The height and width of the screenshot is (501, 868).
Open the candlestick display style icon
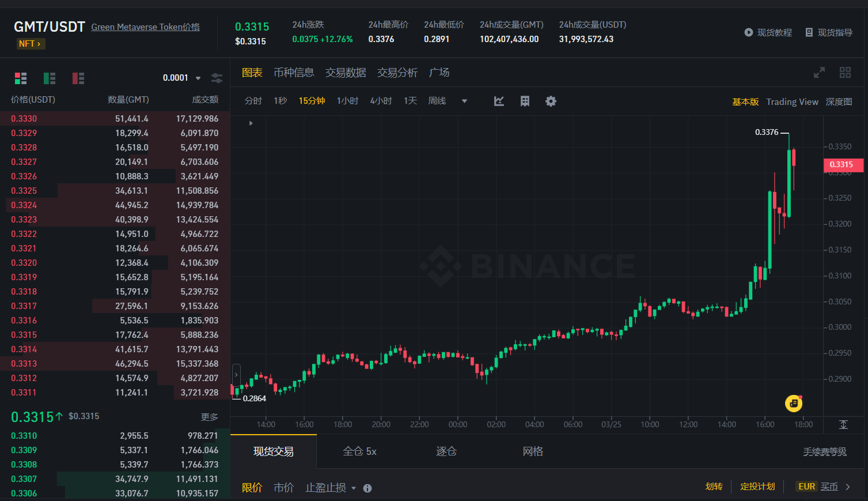[524, 101]
